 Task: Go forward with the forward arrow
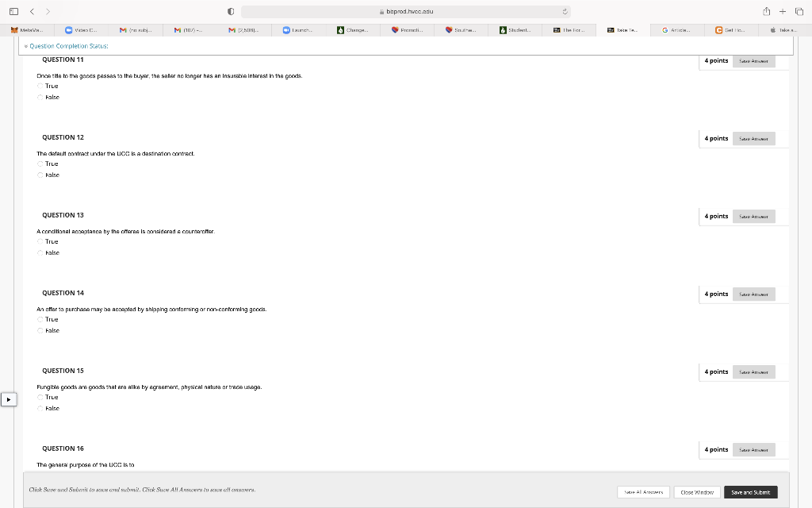click(48, 11)
